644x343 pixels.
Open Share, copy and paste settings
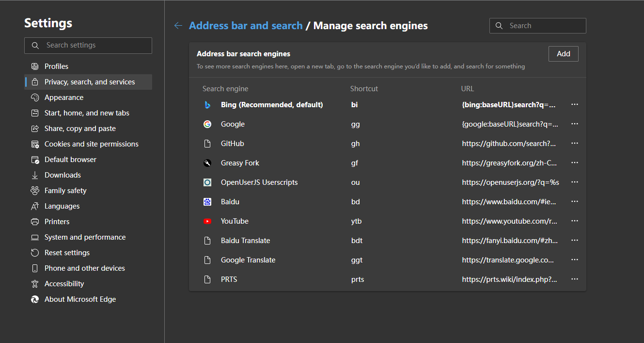88,129
